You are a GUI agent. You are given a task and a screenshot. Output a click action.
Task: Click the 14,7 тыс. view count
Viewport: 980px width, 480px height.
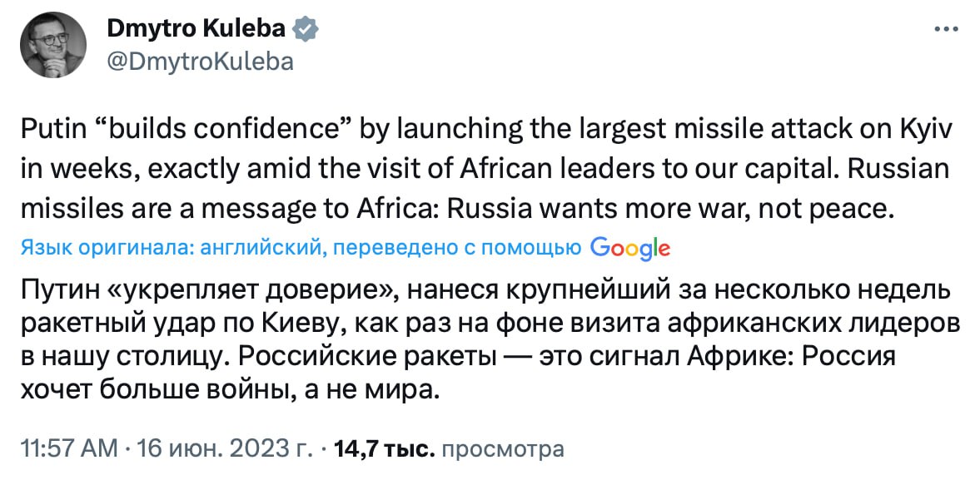click(x=384, y=450)
